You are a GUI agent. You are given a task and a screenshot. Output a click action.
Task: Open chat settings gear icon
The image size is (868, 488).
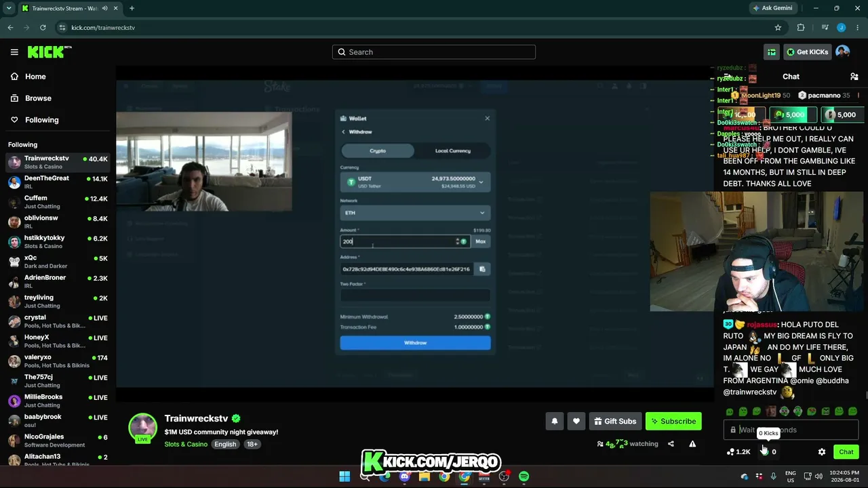(x=822, y=452)
